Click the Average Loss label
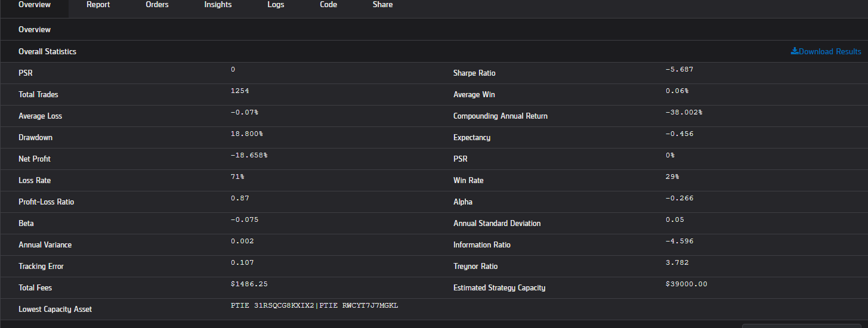The image size is (868, 328). click(x=41, y=116)
